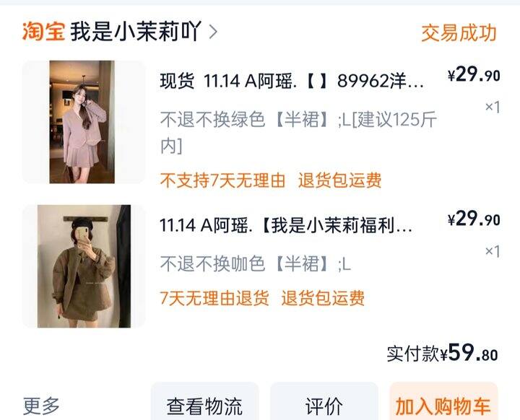Open the brown jacket product thumbnail
This screenshot has height=420, width=520.
[84, 266]
